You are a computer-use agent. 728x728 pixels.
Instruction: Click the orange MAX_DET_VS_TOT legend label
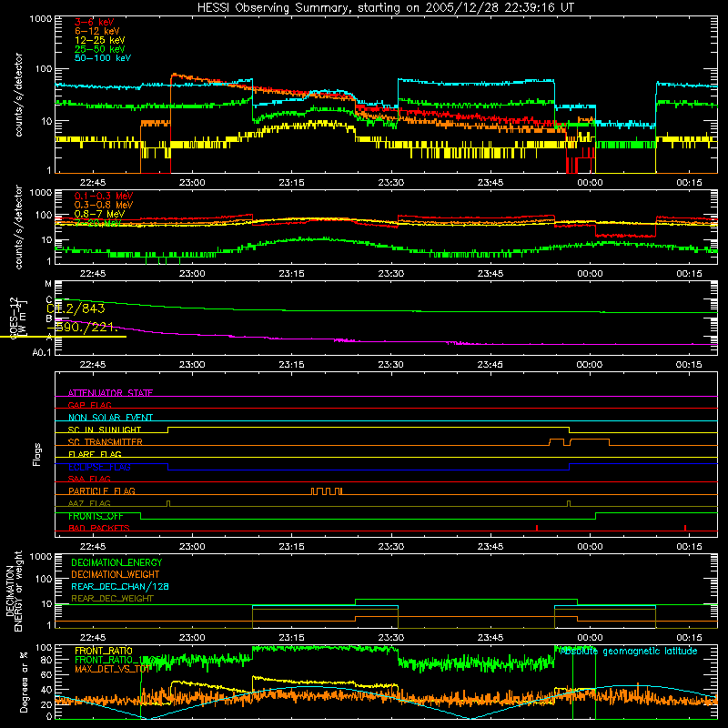point(112,669)
